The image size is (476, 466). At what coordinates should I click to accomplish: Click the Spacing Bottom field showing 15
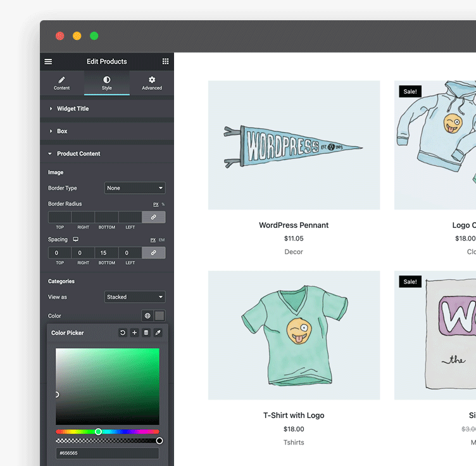point(106,253)
